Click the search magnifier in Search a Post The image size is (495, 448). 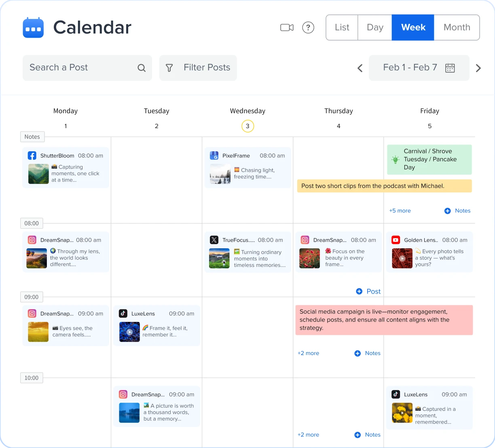(x=141, y=68)
